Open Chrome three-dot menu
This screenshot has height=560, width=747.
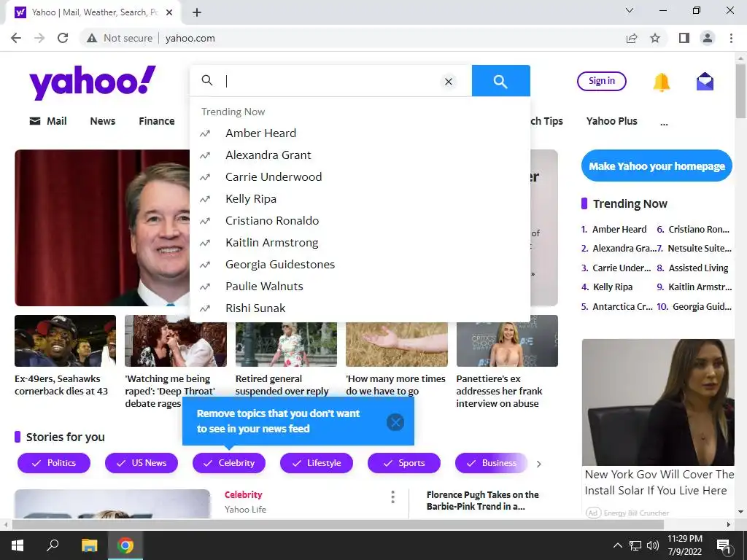click(731, 38)
